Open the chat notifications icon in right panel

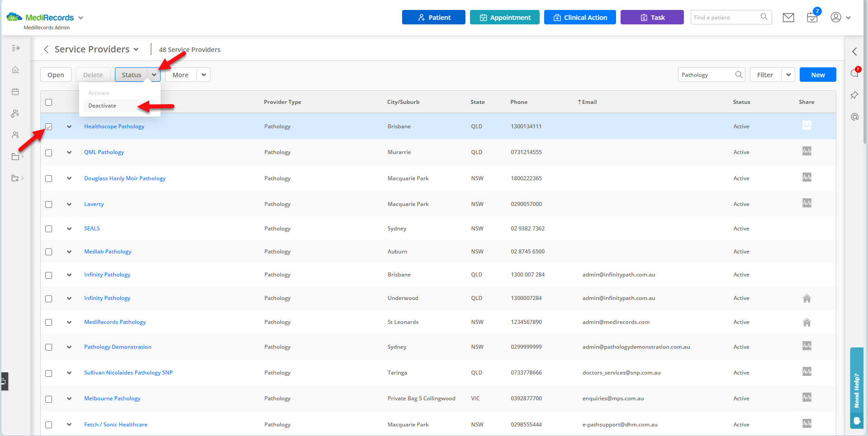(x=854, y=73)
